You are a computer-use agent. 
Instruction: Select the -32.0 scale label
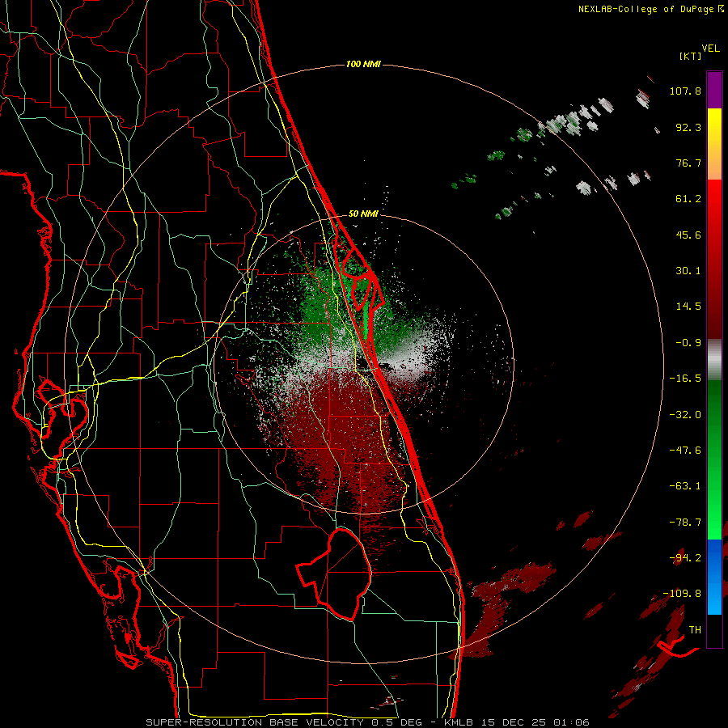point(685,415)
